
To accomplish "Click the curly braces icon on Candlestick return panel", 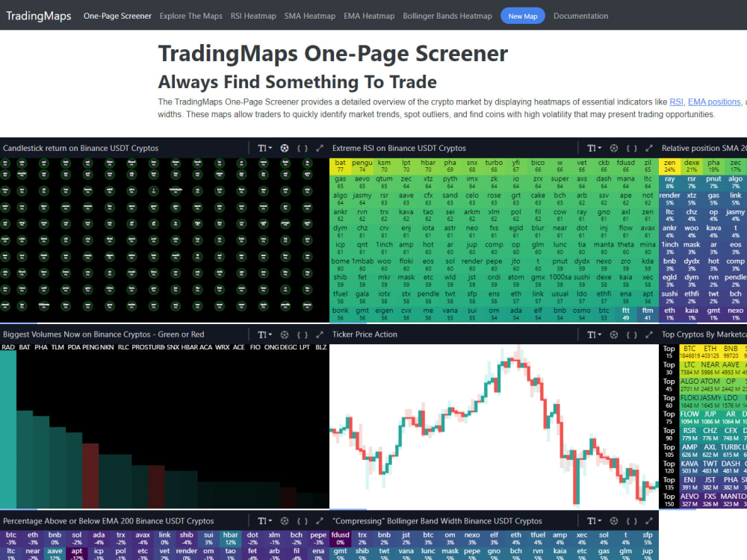I will point(302,148).
